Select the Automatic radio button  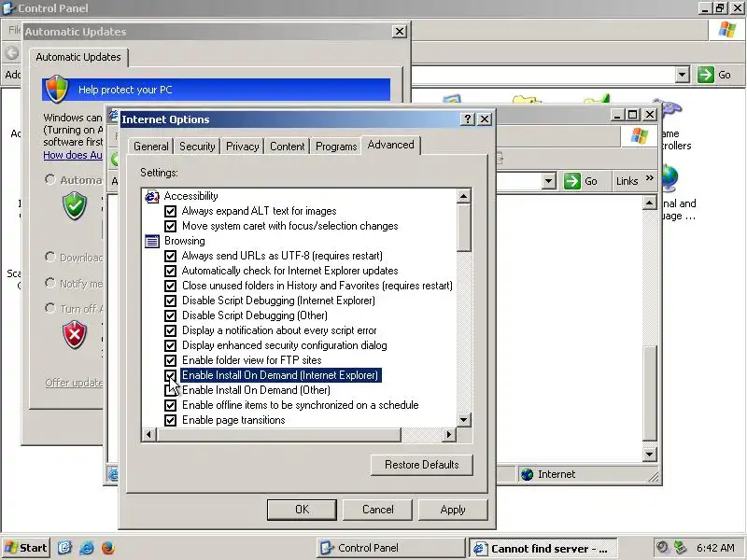click(x=50, y=179)
